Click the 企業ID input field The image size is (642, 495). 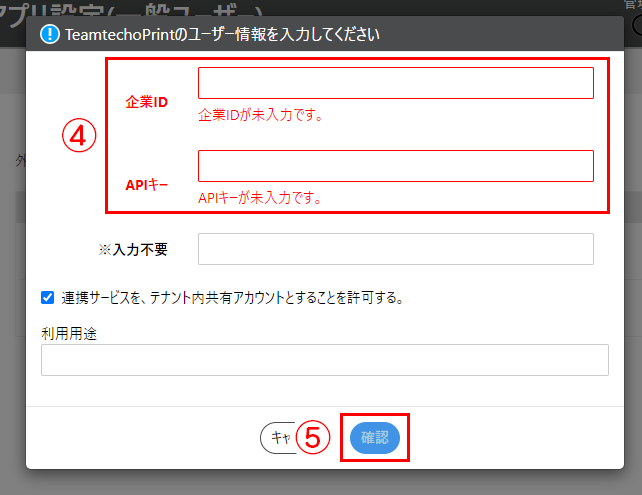(x=396, y=83)
